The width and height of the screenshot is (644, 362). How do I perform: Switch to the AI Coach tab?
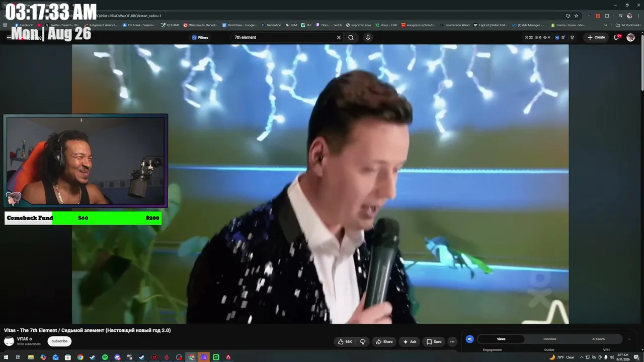tap(599, 339)
